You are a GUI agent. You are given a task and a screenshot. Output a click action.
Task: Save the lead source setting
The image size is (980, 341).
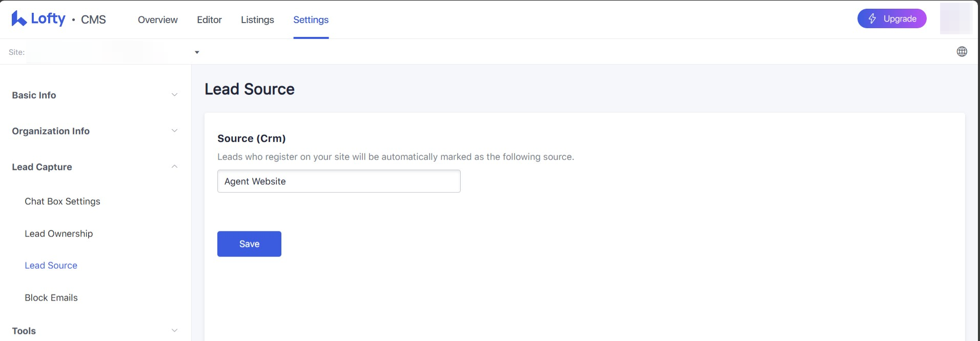pos(249,244)
